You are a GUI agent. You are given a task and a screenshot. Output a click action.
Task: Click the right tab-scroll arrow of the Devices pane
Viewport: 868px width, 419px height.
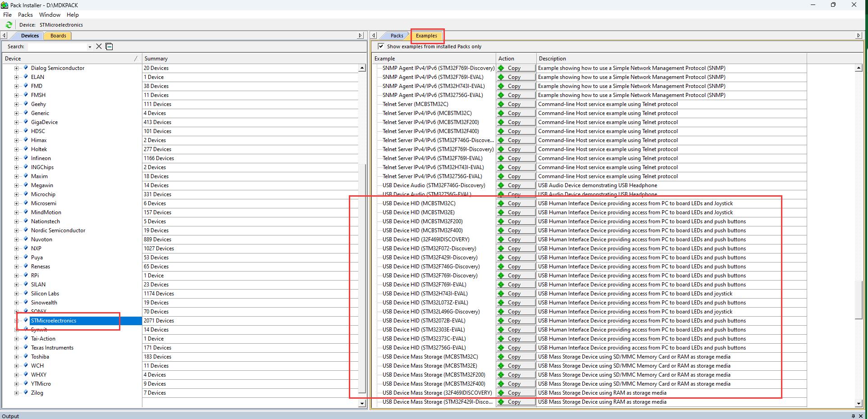360,36
